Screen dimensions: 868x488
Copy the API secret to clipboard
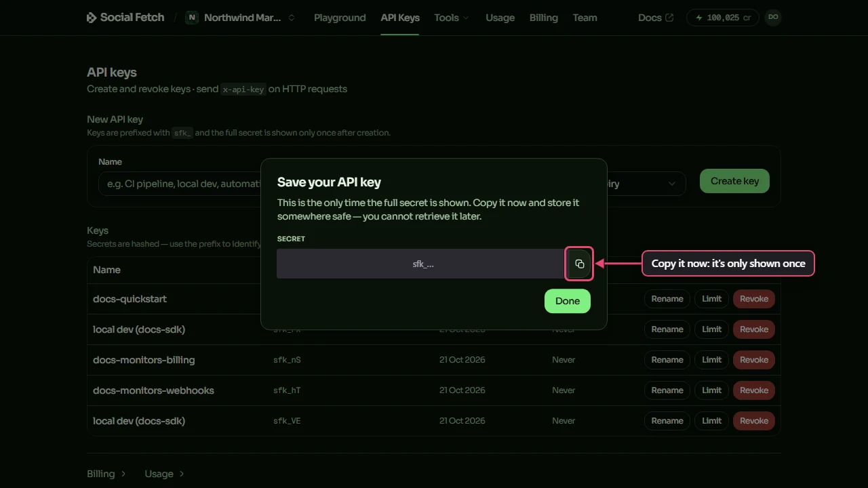(579, 264)
